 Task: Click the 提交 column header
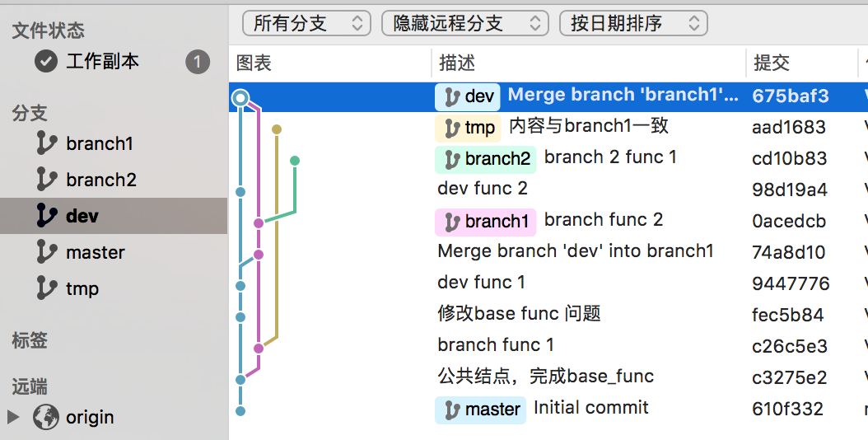coord(772,63)
